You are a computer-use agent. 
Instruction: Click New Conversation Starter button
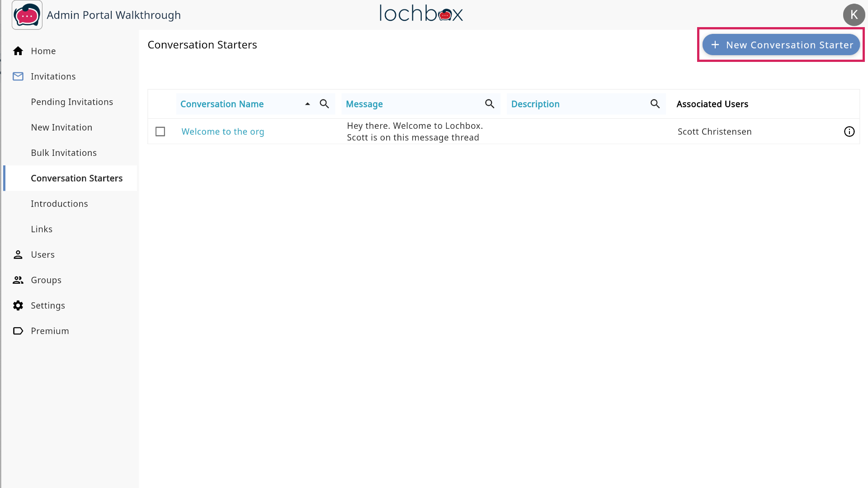(781, 45)
